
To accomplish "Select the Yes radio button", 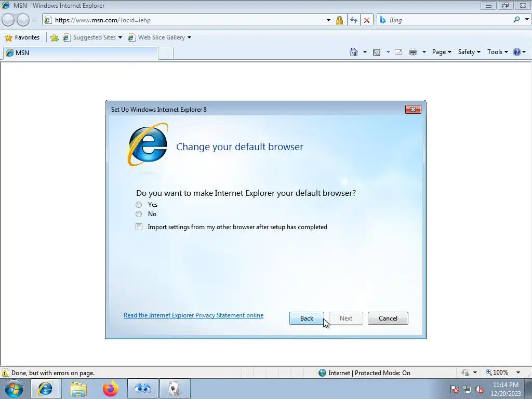I will 139,205.
